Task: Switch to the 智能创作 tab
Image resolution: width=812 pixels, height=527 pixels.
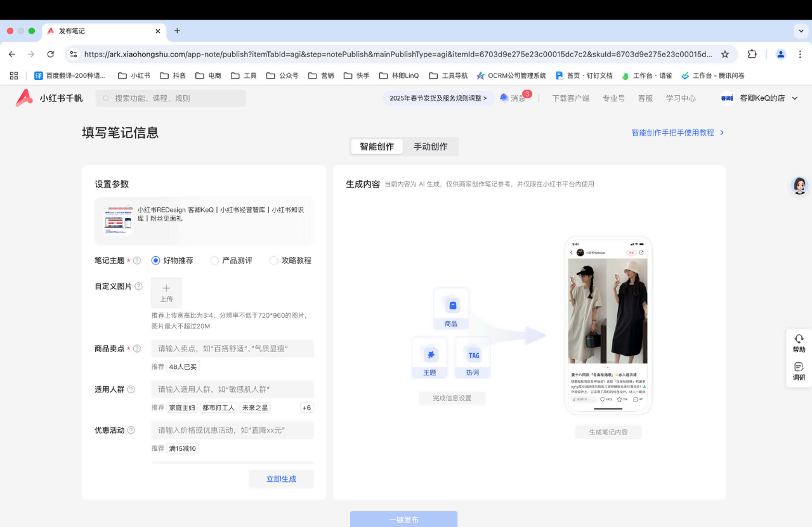Action: coord(377,146)
